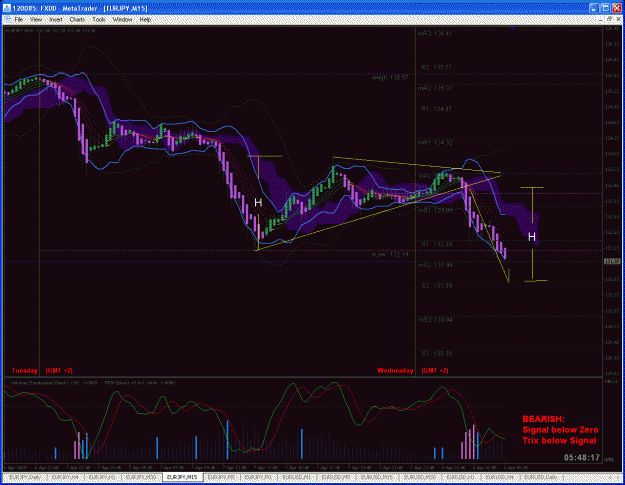The width and height of the screenshot is (625, 485).
Task: Restore the inner chart window from menu bar
Action: click(610, 19)
